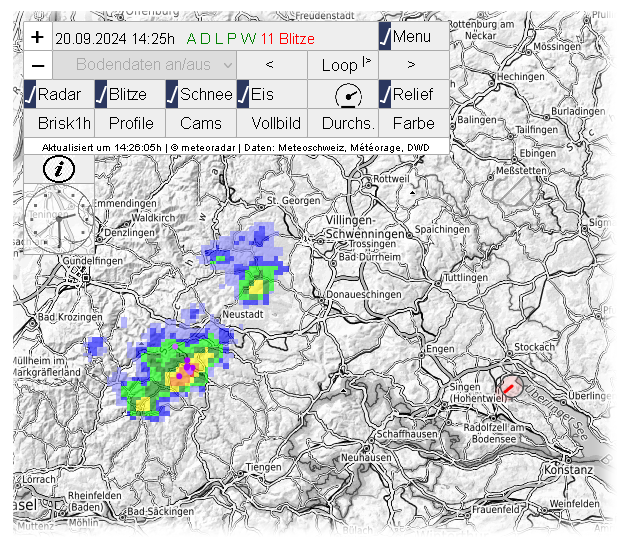This screenshot has height=537, width=617.
Task: Click the Spaichingen map label
Action: click(x=442, y=229)
